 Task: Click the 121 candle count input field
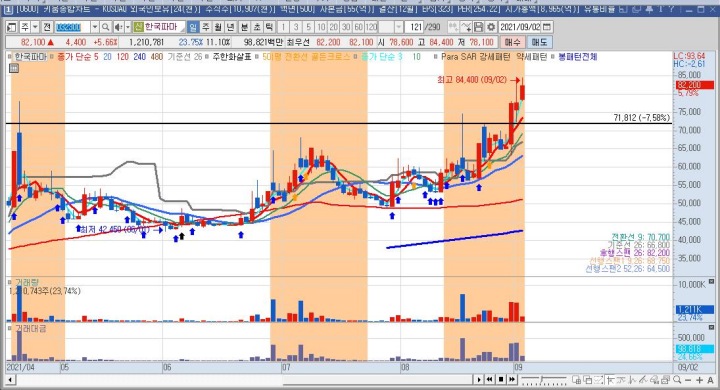(415, 27)
